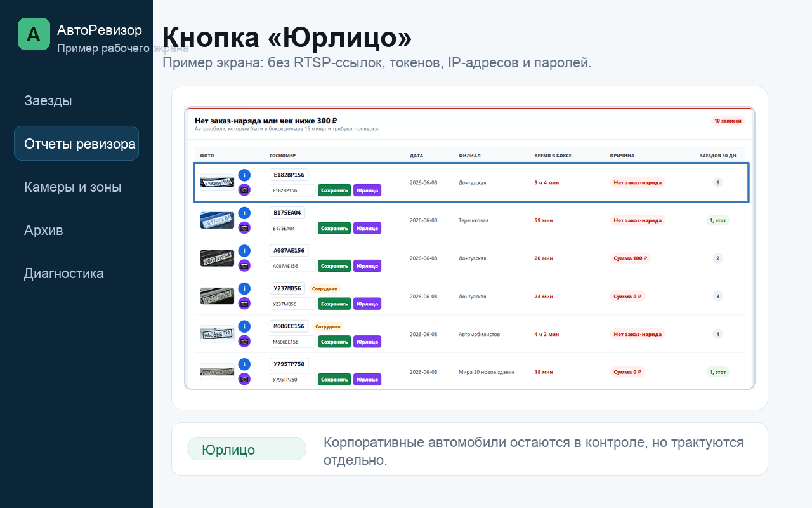The height and width of the screenshot is (508, 812).
Task: Edit plate input field containing А087АЕ156
Action: pyautogui.click(x=292, y=266)
